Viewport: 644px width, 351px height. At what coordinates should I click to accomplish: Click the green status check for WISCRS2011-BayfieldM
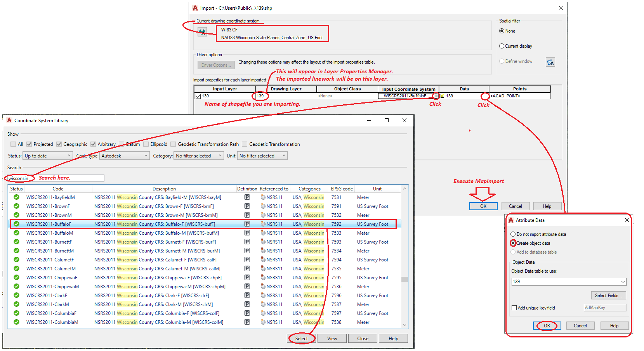[16, 197]
